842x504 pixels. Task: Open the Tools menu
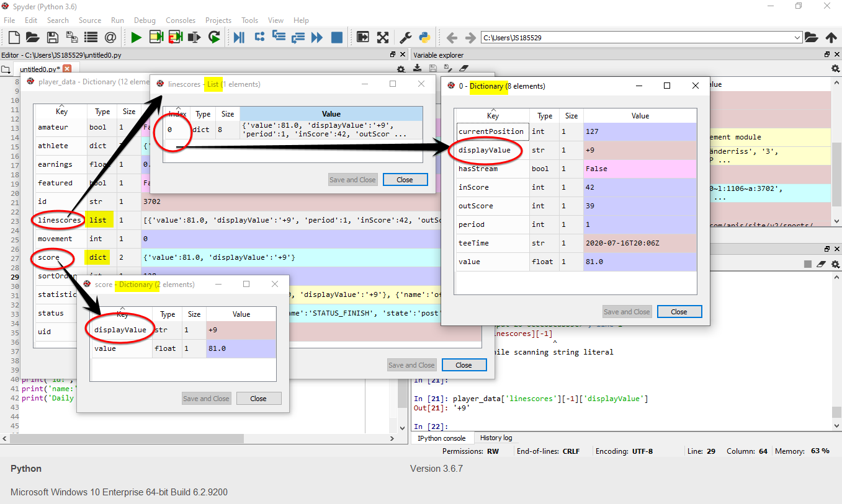click(x=250, y=20)
